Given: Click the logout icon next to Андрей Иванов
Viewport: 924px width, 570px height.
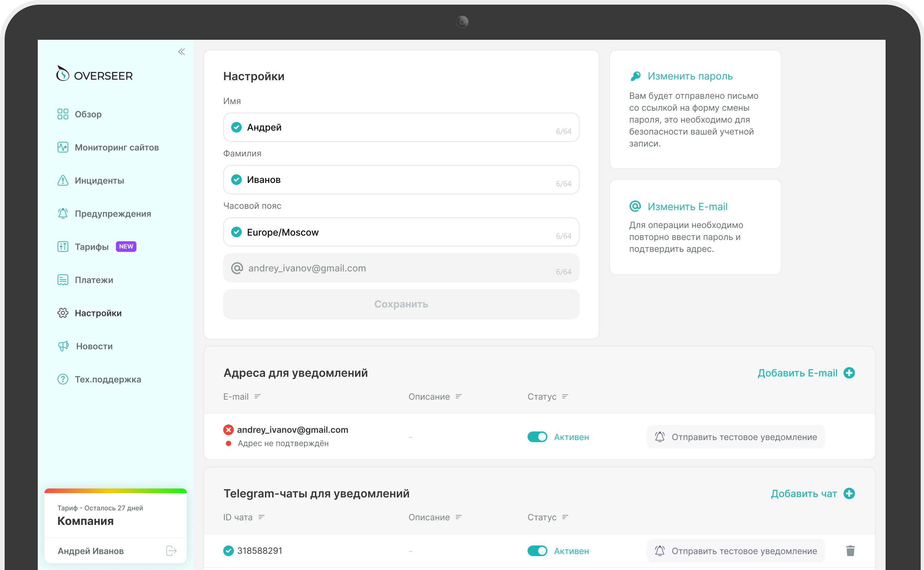Looking at the screenshot, I should point(171,551).
